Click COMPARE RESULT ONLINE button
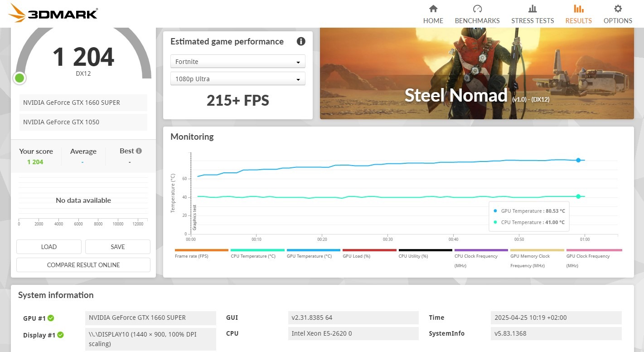 83,265
